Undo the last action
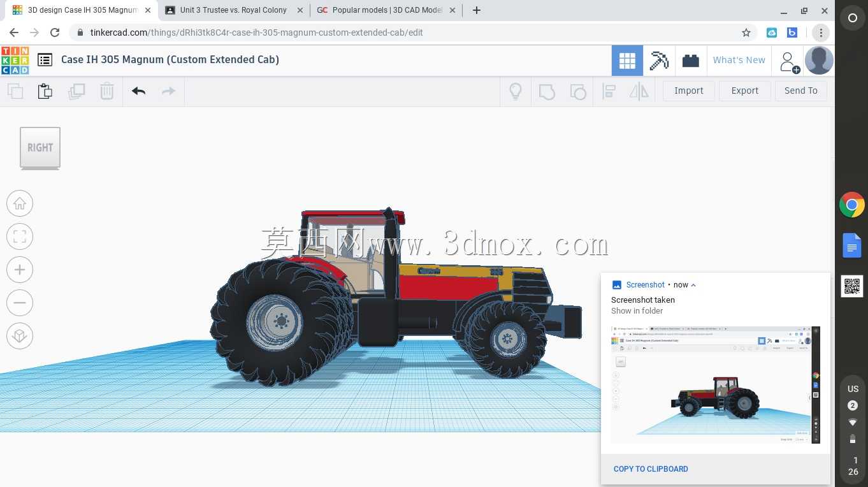The width and height of the screenshot is (868, 487). (138, 91)
